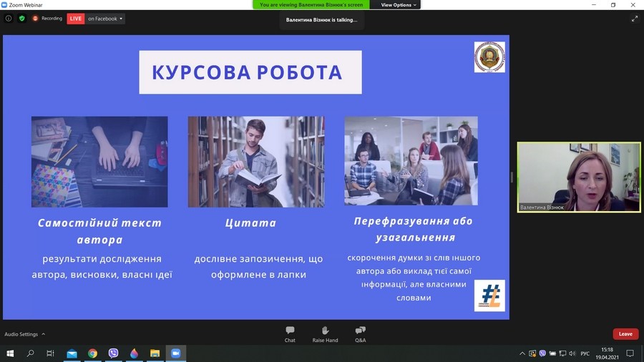644x362 pixels.
Task: Open the Chat panel
Action: click(290, 334)
